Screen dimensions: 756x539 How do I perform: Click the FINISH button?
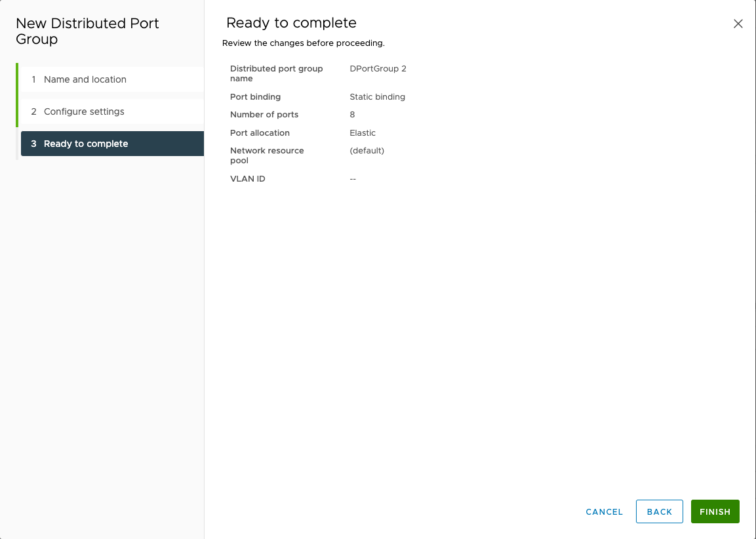715,511
